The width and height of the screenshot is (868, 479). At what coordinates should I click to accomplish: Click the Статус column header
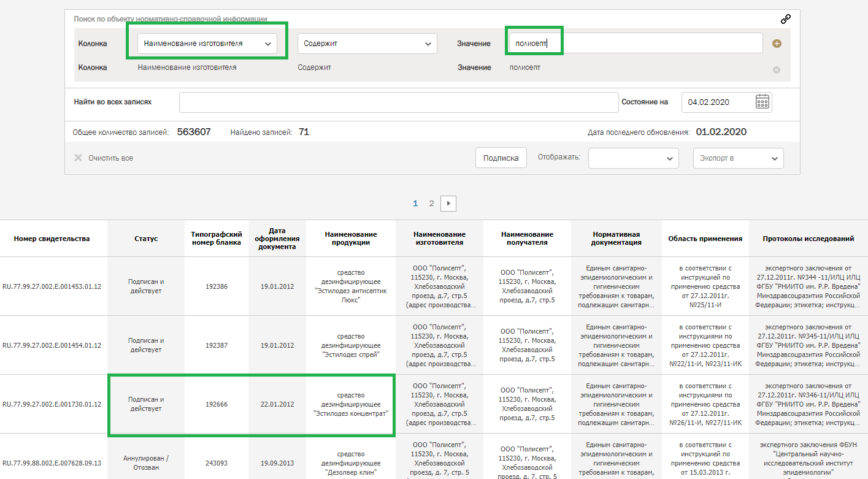click(146, 239)
